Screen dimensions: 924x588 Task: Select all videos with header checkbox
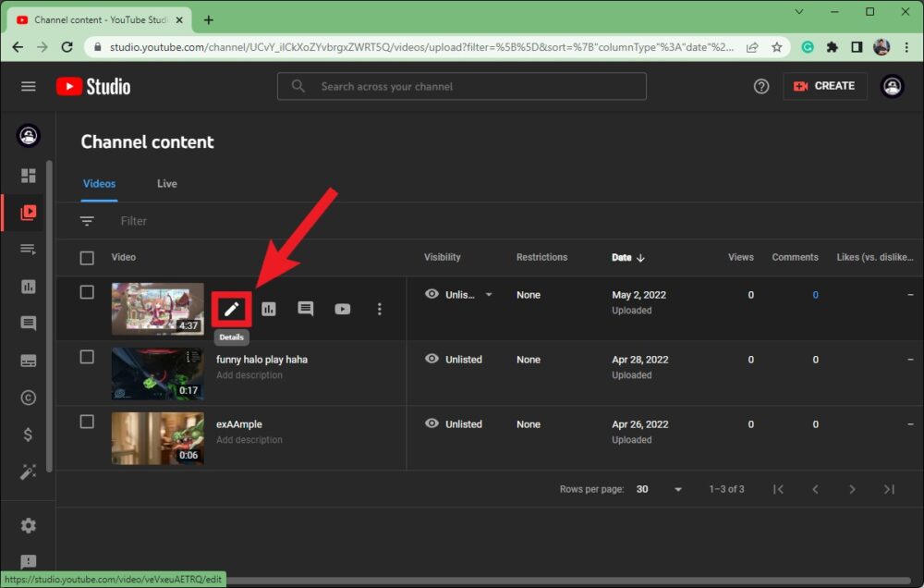tap(87, 258)
